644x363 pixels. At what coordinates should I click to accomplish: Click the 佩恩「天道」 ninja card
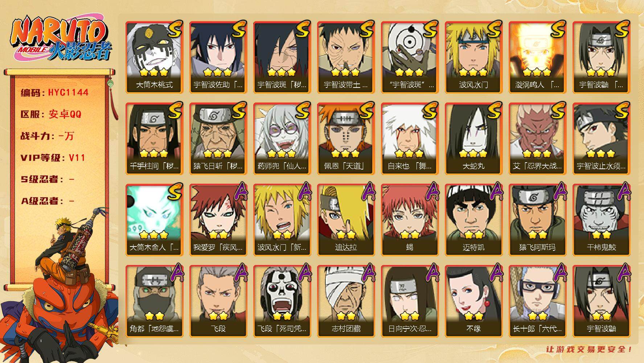tap(346, 139)
